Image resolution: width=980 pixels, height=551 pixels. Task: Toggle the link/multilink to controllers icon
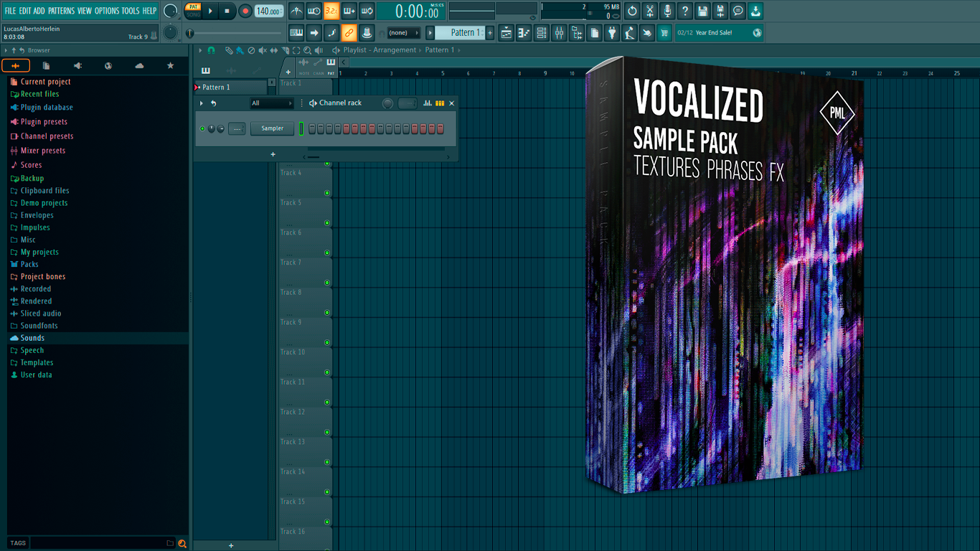coord(349,32)
